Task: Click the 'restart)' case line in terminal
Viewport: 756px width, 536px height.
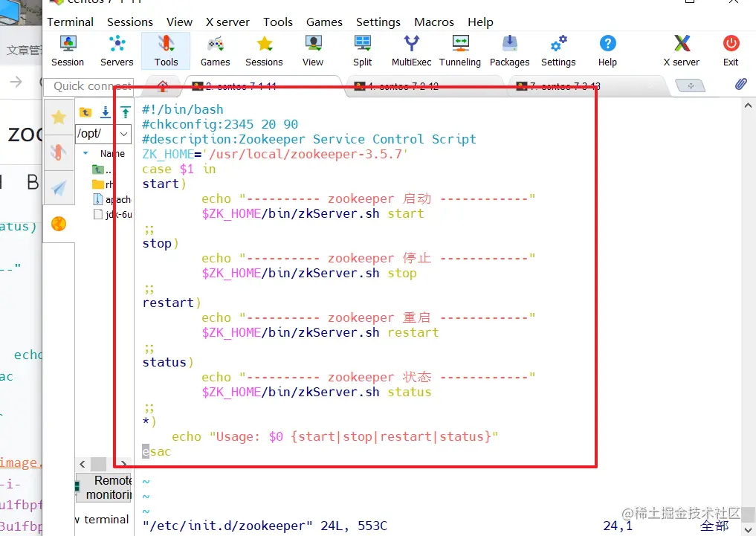Action: pyautogui.click(x=171, y=303)
